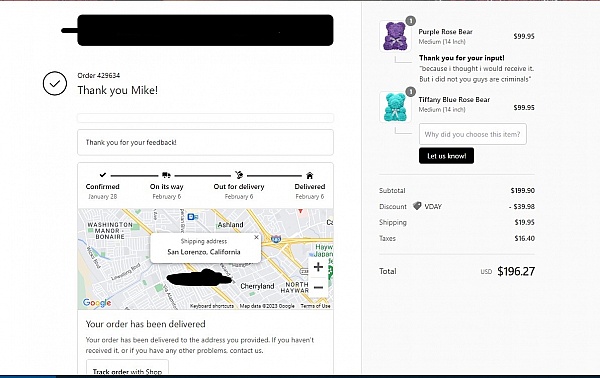Click Track order with Shop button
Screen dimensions: 600x378
click(x=127, y=368)
